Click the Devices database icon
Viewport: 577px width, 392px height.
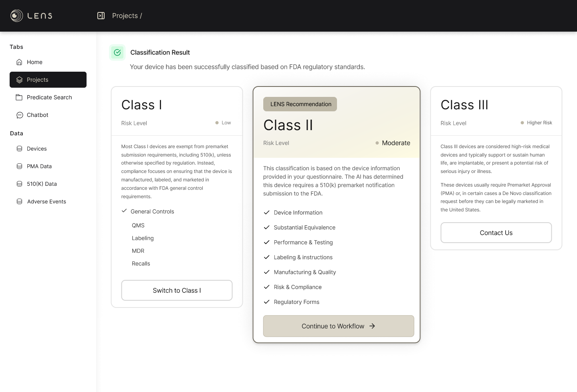pyautogui.click(x=19, y=149)
